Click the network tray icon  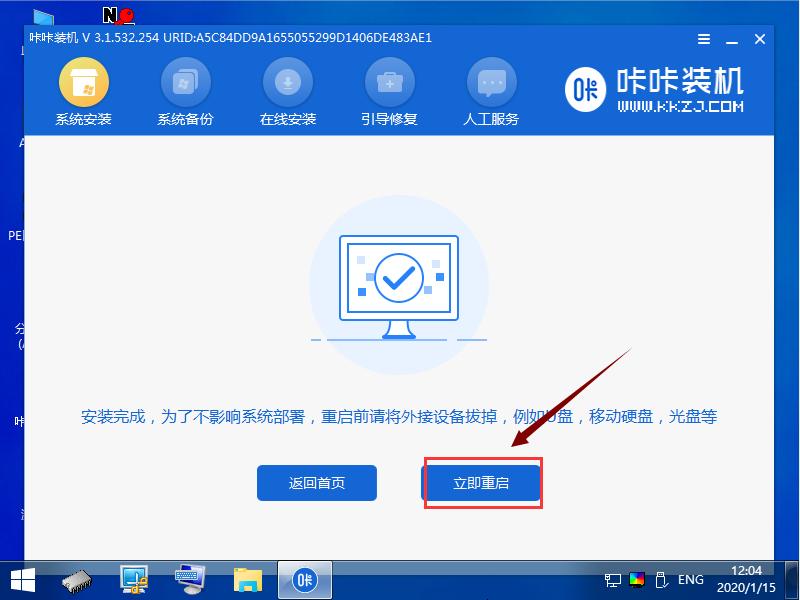(x=612, y=580)
